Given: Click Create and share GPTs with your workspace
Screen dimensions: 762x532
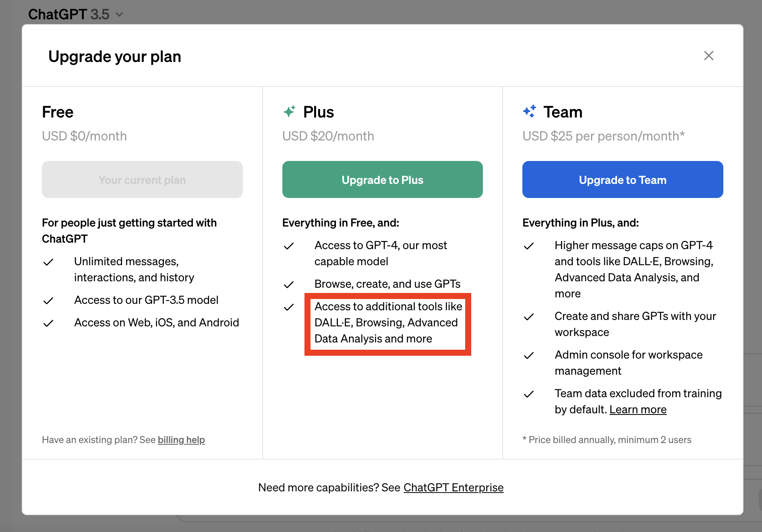Looking at the screenshot, I should point(635,324).
